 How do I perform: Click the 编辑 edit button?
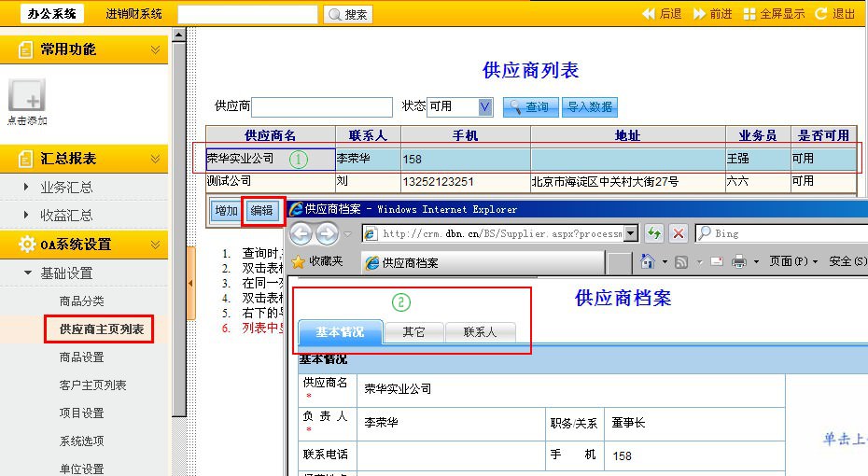[261, 211]
